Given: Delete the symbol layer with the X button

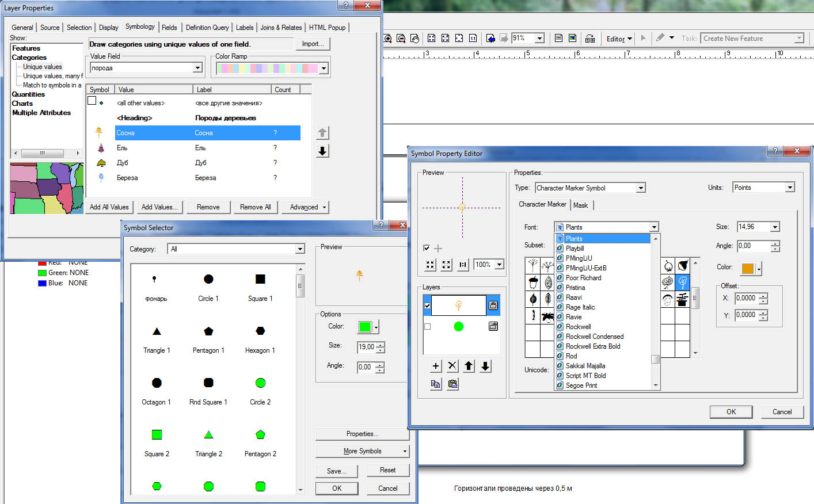Looking at the screenshot, I should point(452,366).
